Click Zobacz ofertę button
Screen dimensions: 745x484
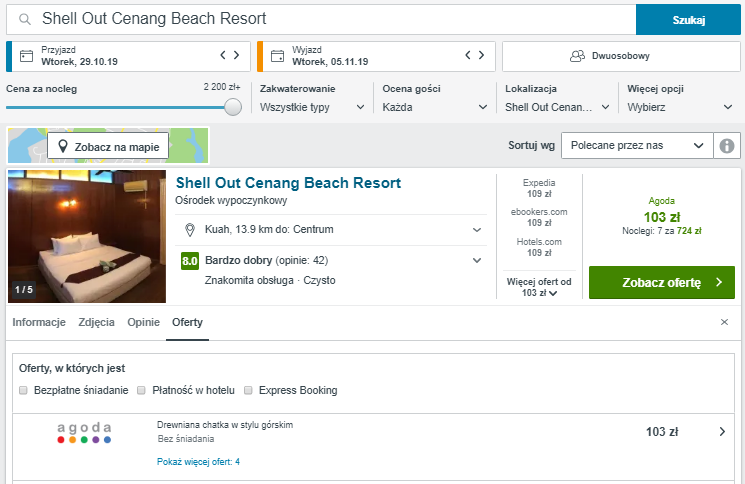[662, 282]
